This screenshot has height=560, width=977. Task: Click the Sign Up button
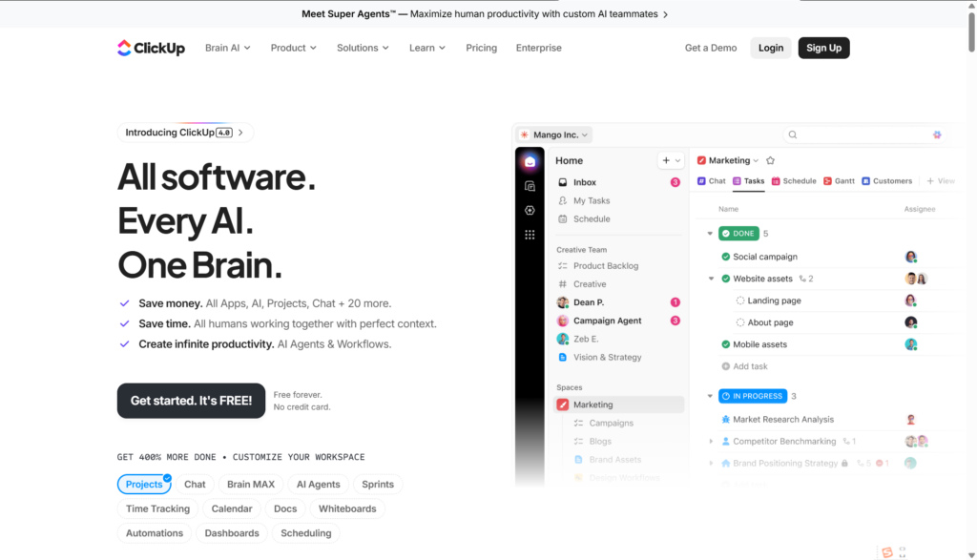point(823,48)
